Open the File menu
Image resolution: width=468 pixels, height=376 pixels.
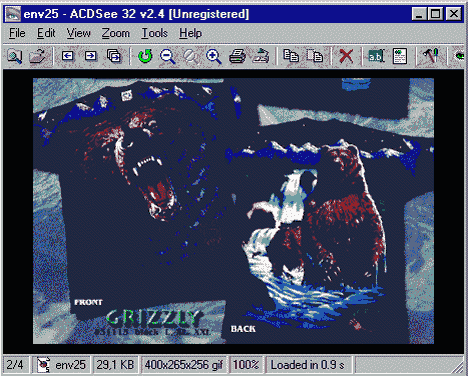click(17, 33)
